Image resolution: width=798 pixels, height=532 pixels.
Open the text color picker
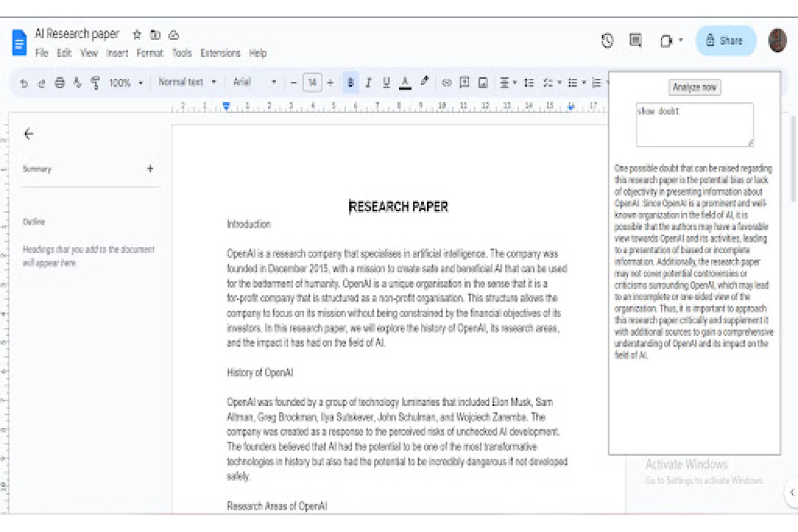point(405,82)
